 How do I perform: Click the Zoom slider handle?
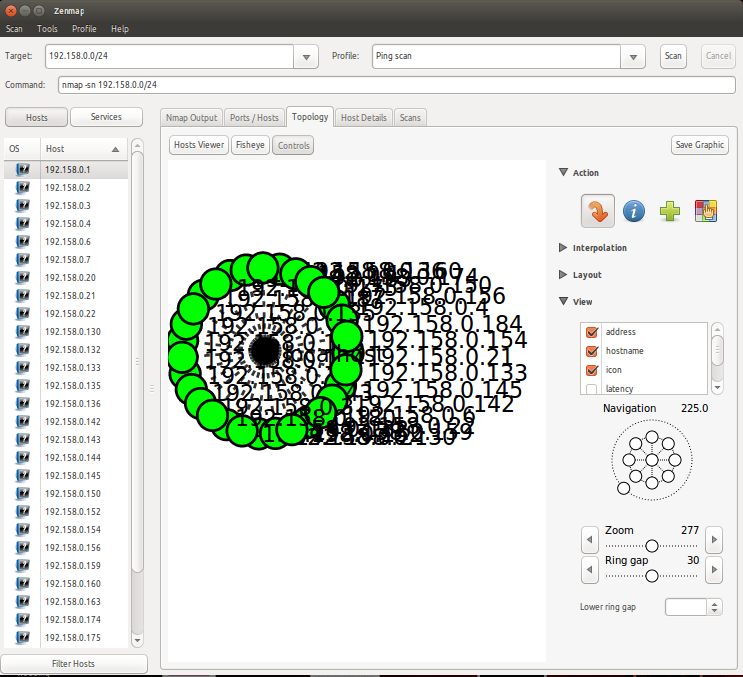point(652,545)
